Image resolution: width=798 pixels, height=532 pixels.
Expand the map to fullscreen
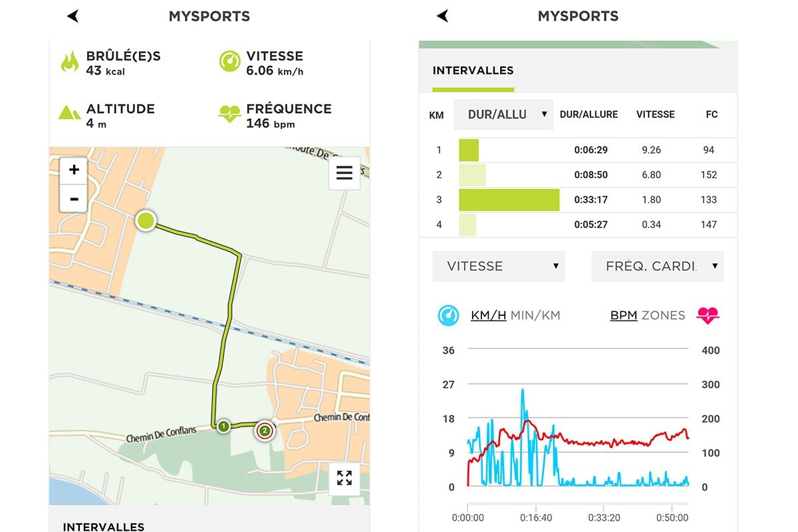coord(344,478)
